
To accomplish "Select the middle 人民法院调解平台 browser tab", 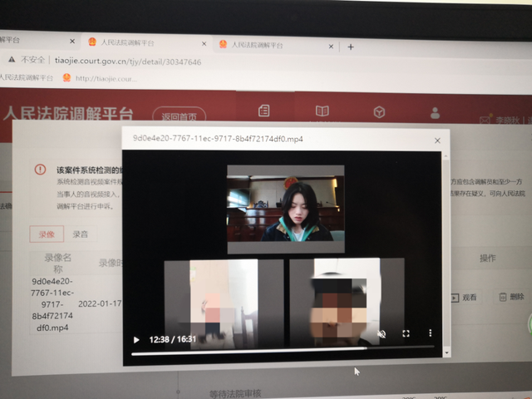I will (146, 42).
